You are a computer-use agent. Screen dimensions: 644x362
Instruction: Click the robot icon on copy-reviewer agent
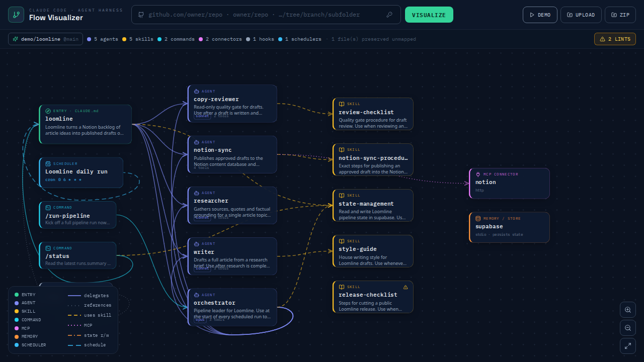pyautogui.click(x=197, y=92)
